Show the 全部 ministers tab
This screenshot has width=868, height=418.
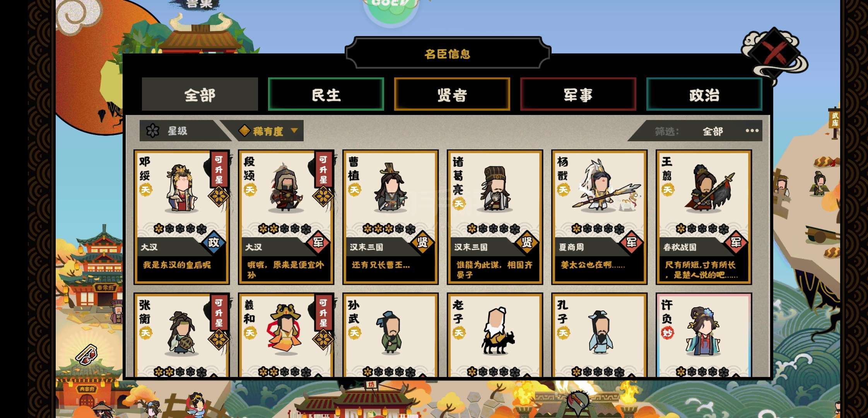(200, 94)
